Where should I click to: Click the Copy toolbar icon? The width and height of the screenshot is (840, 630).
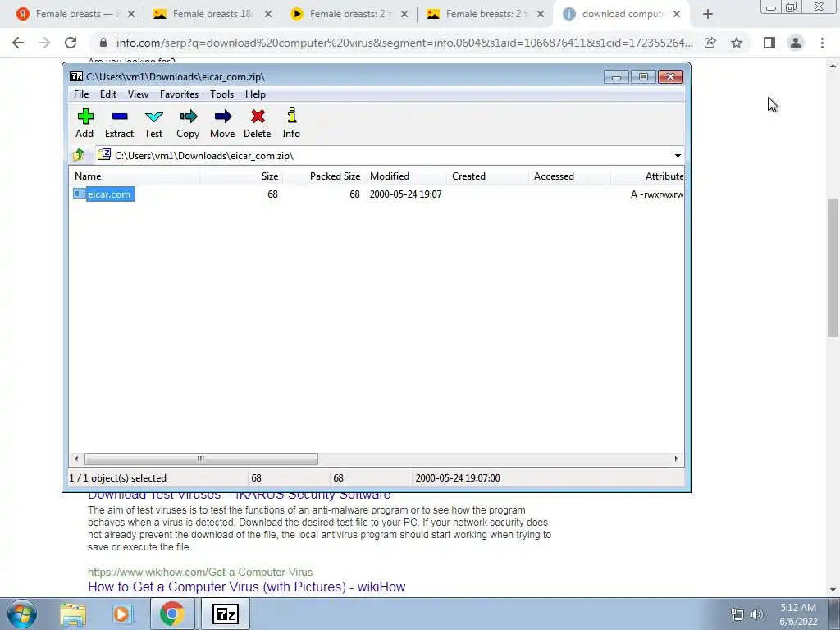[x=188, y=123]
